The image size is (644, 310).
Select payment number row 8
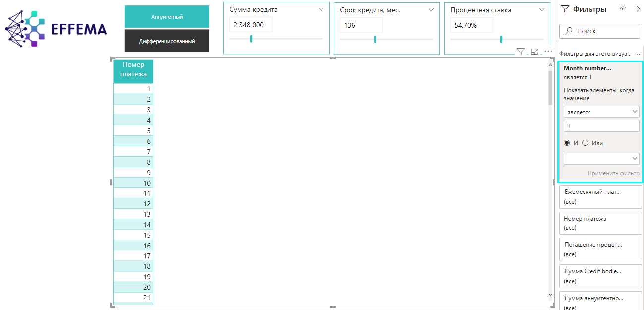point(134,162)
